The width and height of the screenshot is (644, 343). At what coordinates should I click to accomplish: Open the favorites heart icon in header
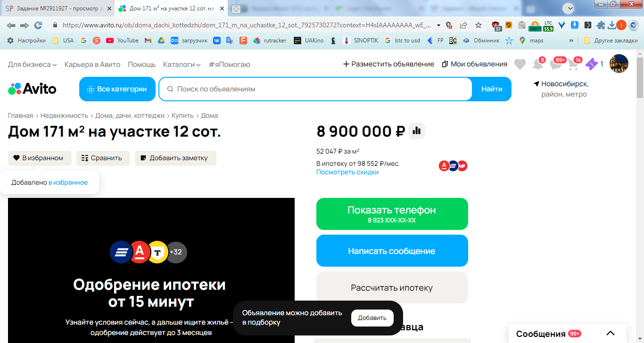[520, 64]
